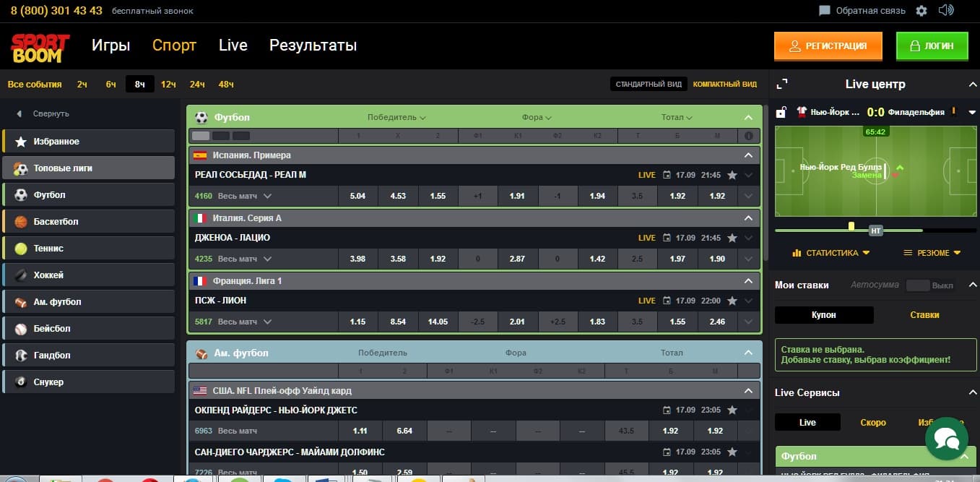Collapse the Италия. Серия А league

pos(748,218)
